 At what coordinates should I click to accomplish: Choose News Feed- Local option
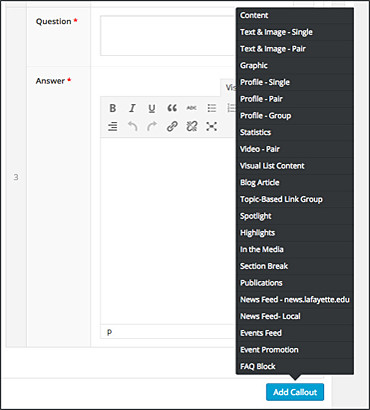pos(295,316)
